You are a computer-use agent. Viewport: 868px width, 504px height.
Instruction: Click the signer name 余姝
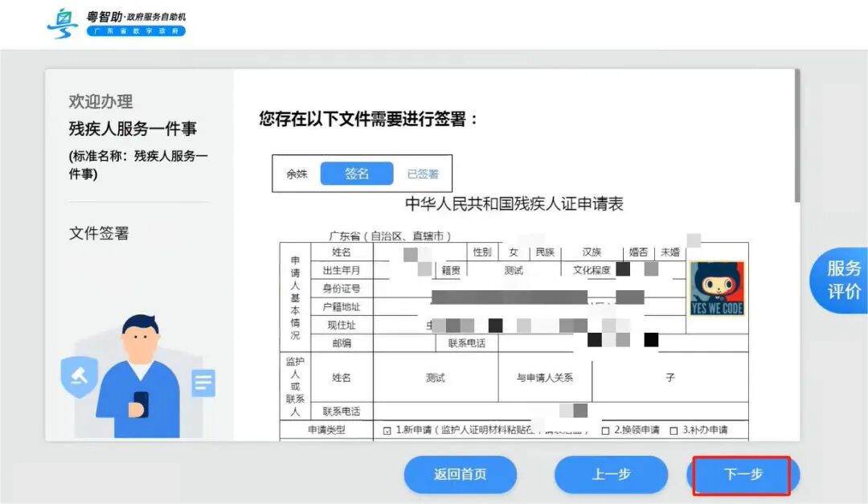click(x=297, y=174)
